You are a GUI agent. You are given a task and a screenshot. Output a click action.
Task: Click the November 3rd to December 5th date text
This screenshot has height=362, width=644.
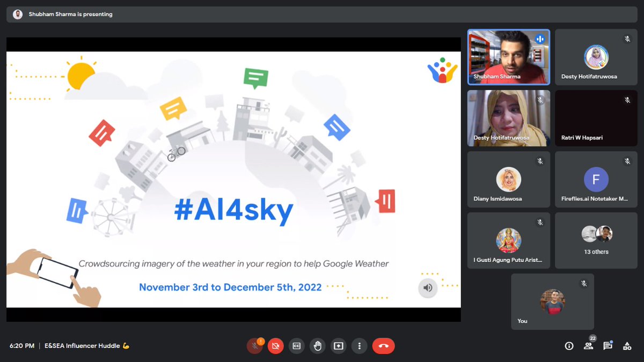tap(230, 287)
